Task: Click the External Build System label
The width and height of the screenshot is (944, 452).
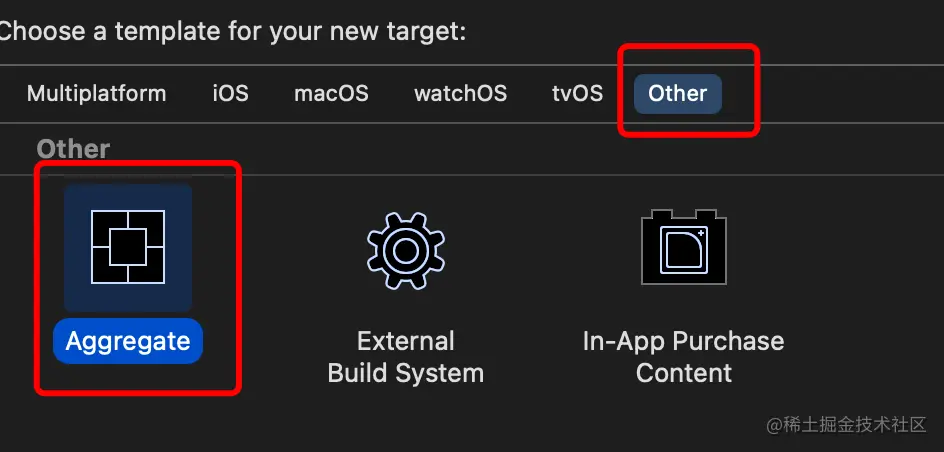Action: click(406, 357)
